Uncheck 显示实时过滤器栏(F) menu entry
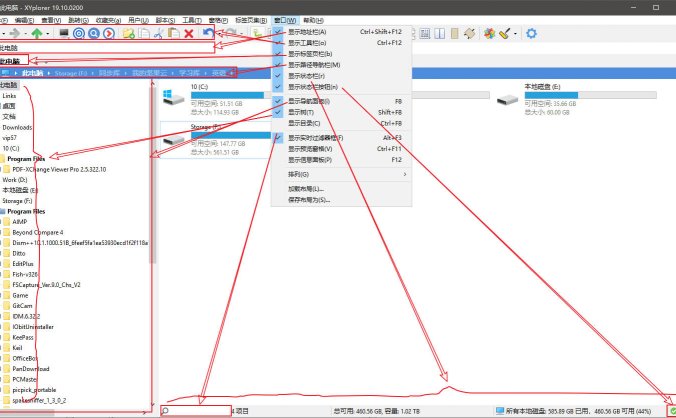The height and width of the screenshot is (418, 676). click(x=341, y=138)
